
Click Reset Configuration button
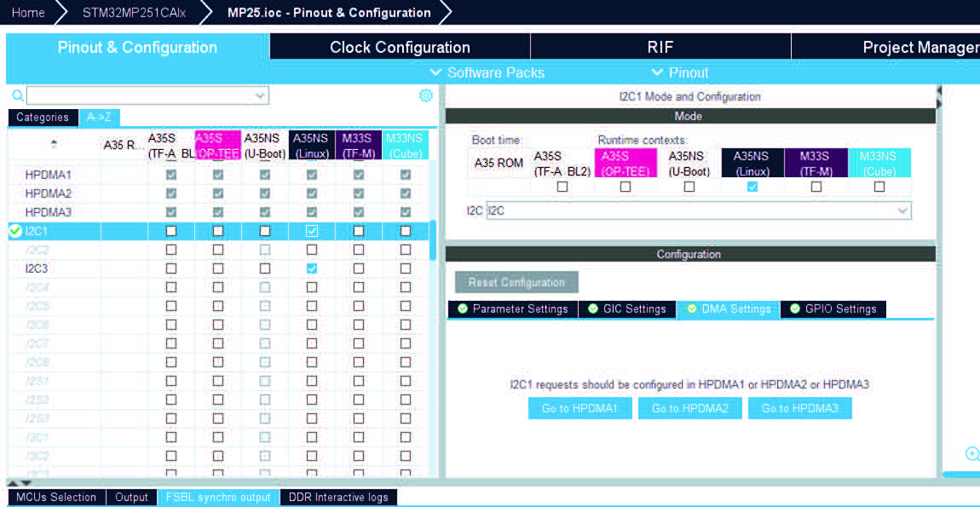point(516,282)
